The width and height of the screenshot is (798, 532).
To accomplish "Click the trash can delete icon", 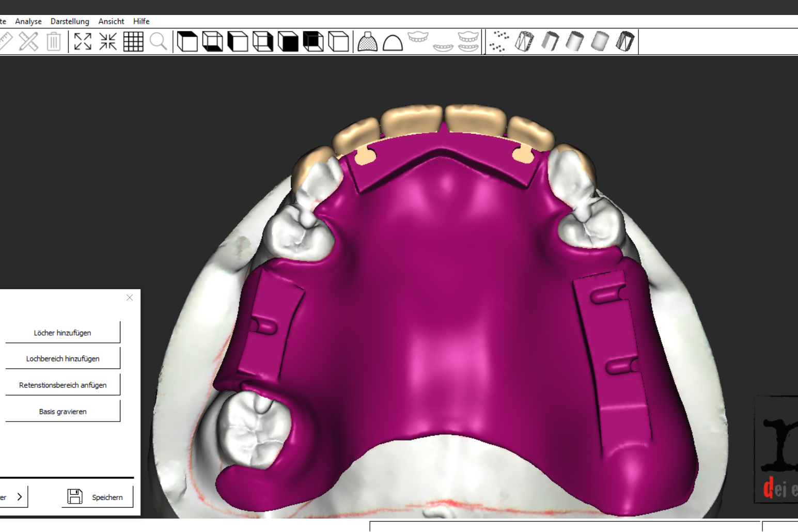I will (x=54, y=41).
